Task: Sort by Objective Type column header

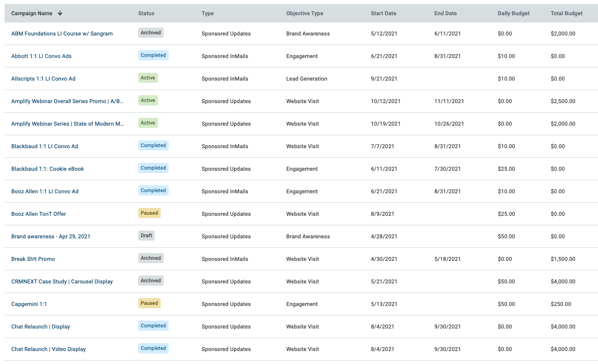Action: (x=304, y=14)
